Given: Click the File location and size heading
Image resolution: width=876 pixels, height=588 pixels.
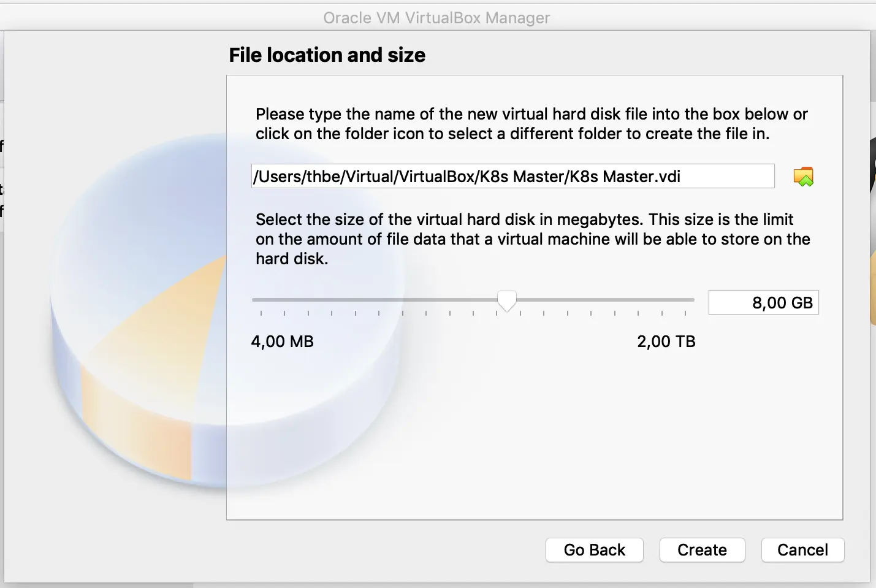Looking at the screenshot, I should pos(327,55).
